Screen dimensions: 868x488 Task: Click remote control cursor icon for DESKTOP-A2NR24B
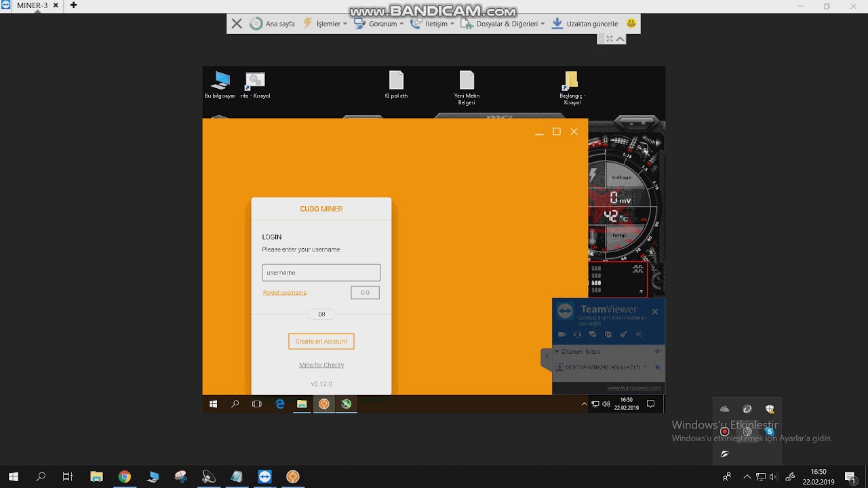click(657, 367)
